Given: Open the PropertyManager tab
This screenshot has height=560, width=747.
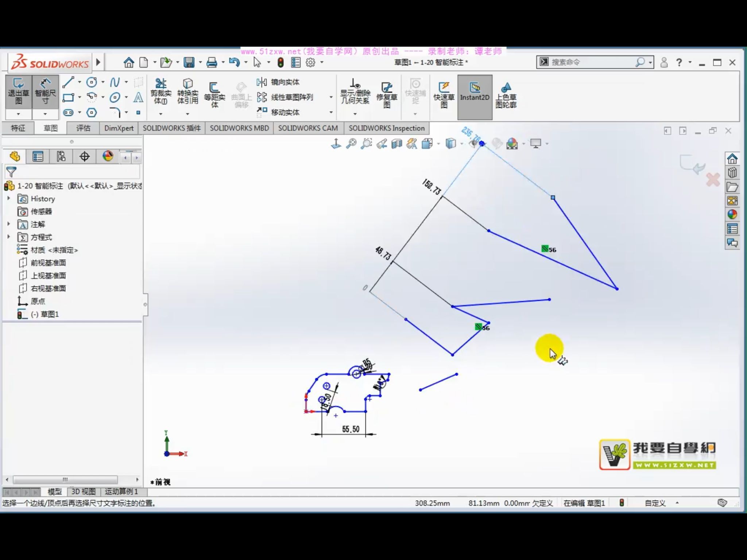Looking at the screenshot, I should (x=38, y=156).
